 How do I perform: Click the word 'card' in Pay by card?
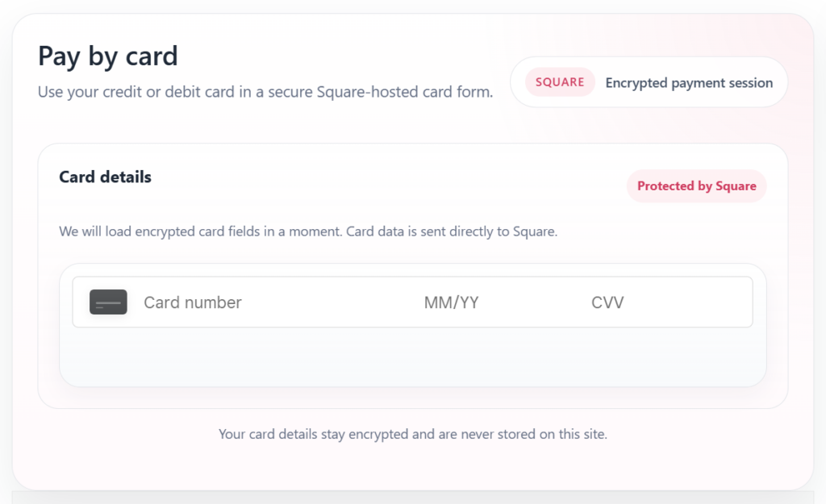click(152, 56)
